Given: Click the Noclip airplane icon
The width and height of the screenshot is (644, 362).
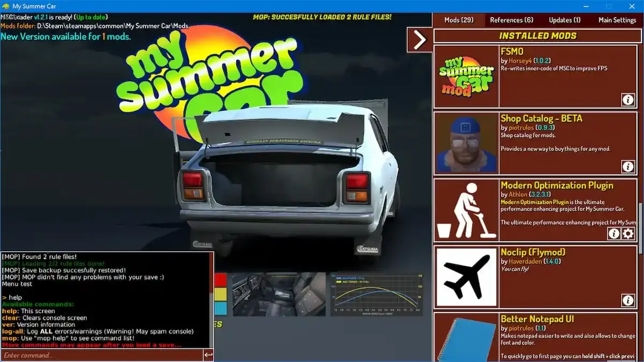Looking at the screenshot, I should point(466,277).
